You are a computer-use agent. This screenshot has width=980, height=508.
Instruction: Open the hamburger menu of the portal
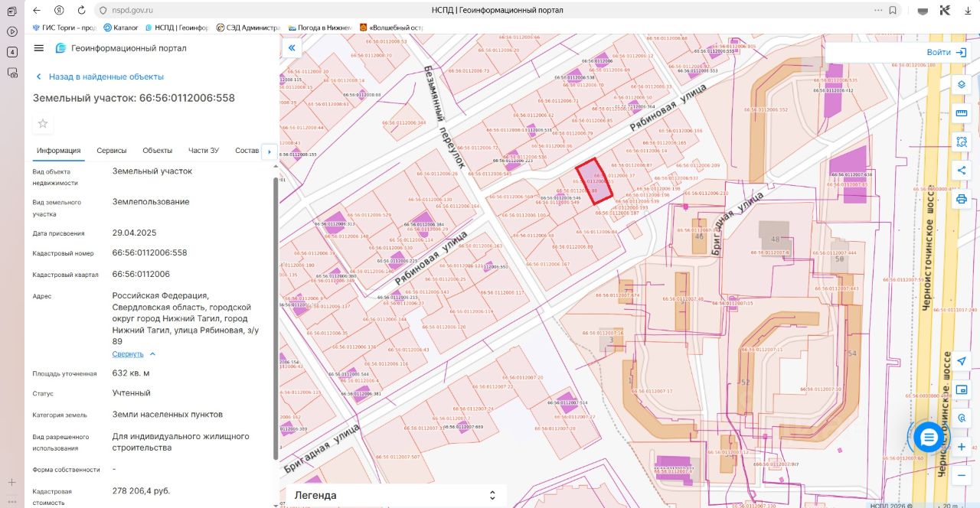coord(39,48)
